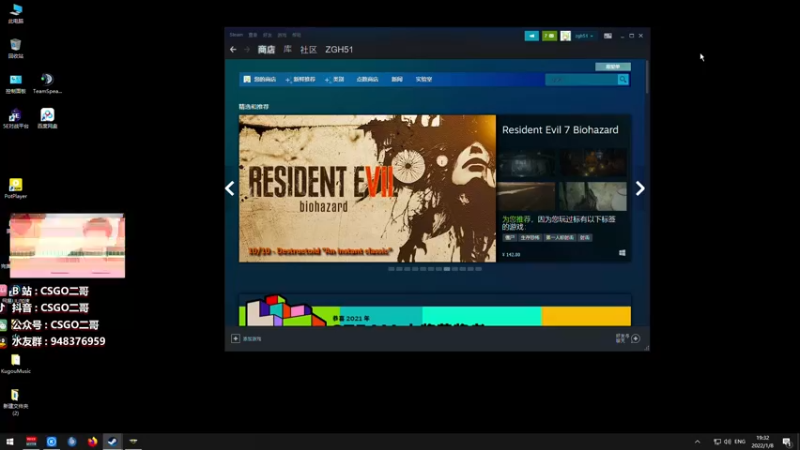Jump to the last carousel page dot
The image size is (800, 450).
479,269
